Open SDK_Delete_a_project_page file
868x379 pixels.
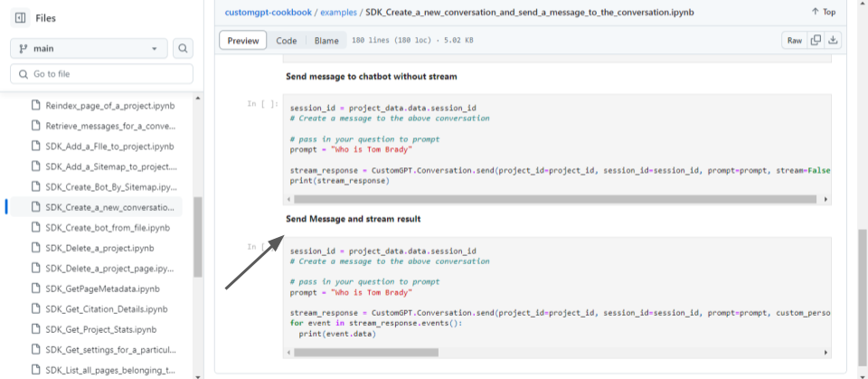(x=110, y=268)
